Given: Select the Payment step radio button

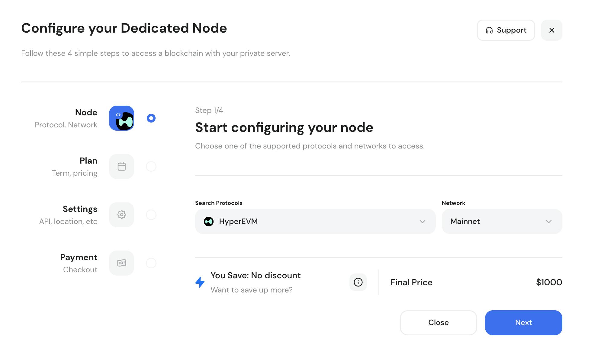Looking at the screenshot, I should (151, 263).
